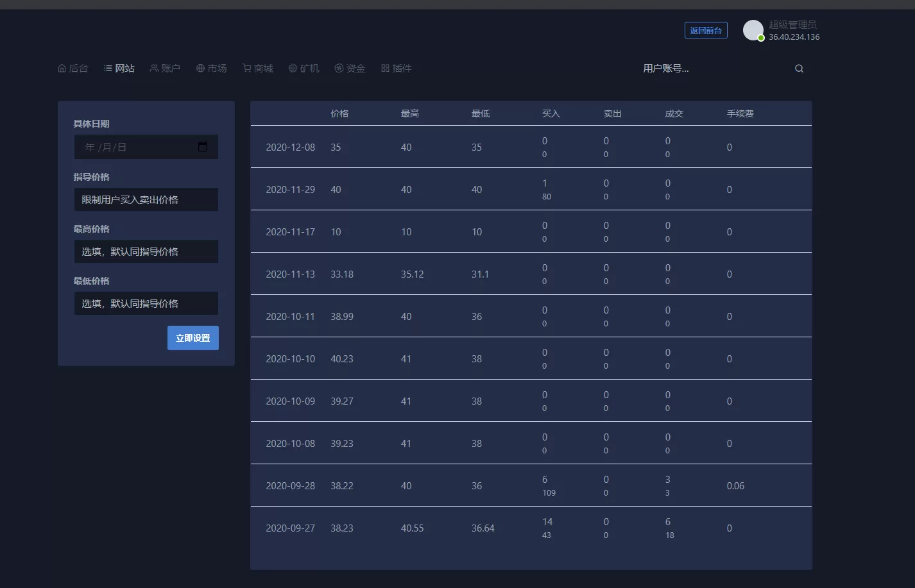Click the 最高 column header
This screenshot has width=915, height=588.
[410, 113]
